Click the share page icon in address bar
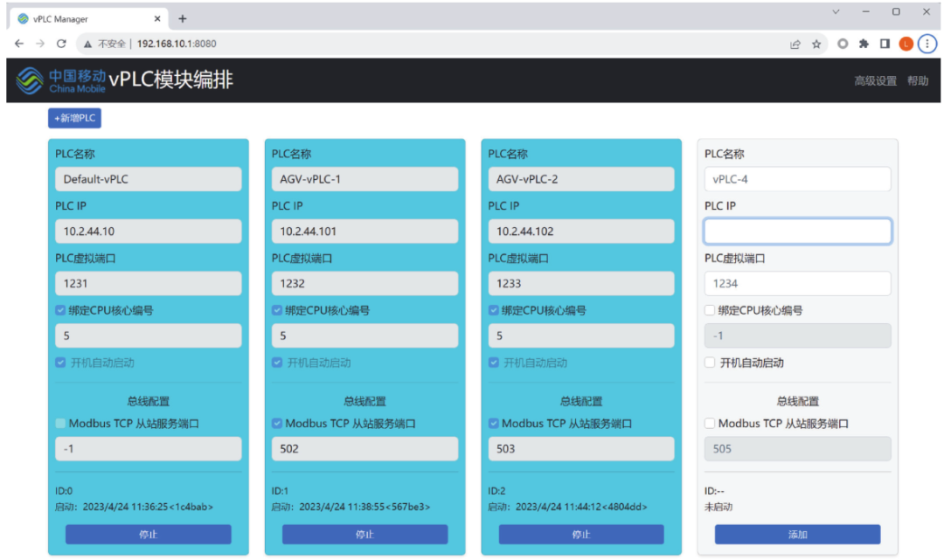 point(795,44)
